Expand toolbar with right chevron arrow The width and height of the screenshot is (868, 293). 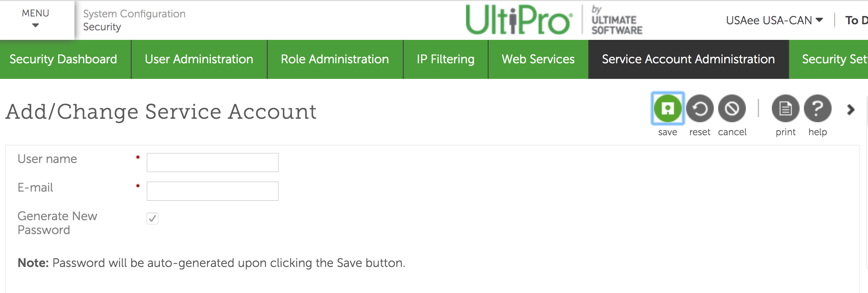(x=851, y=110)
